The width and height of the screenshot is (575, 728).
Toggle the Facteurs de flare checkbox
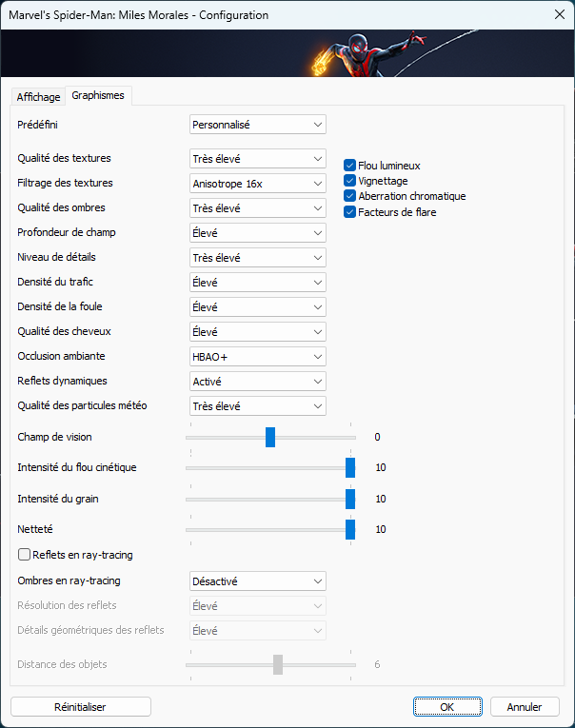pyautogui.click(x=349, y=212)
